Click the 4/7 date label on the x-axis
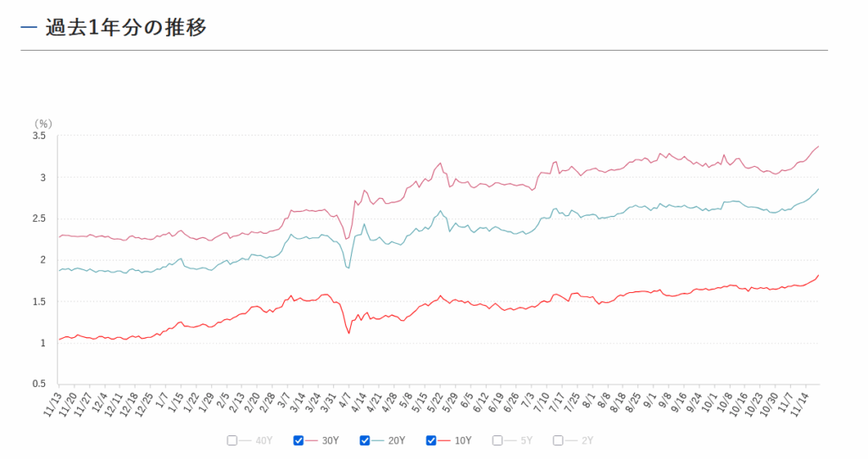This screenshot has width=868, height=459. pos(346,398)
